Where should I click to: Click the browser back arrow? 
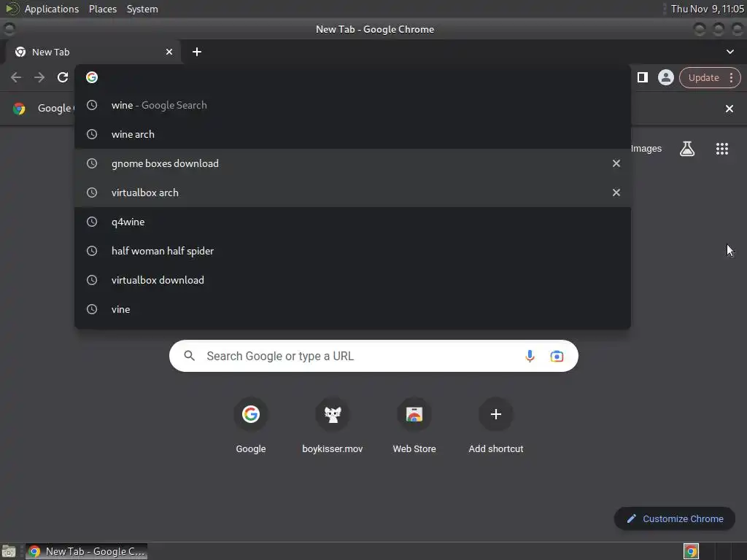(x=16, y=77)
